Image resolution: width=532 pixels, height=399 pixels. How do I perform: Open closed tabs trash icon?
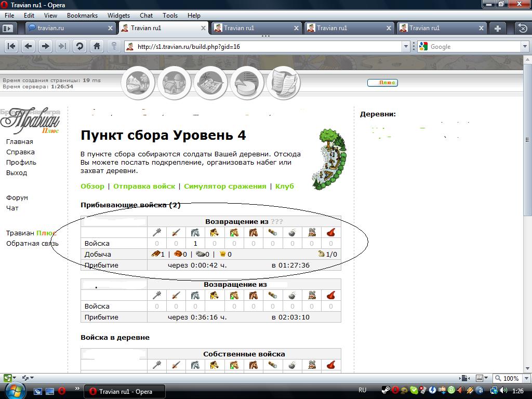[523, 28]
